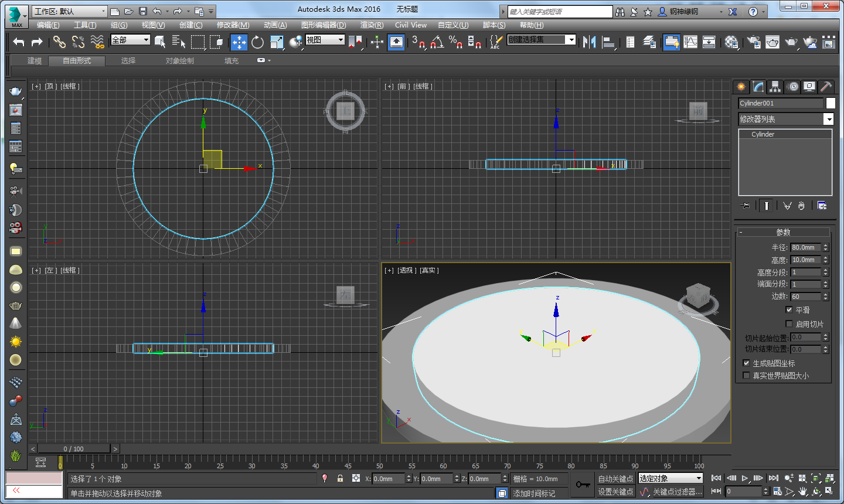Screen dimensions: 844x504
Task: Click the time slider 0 / 100
Action: (74, 449)
